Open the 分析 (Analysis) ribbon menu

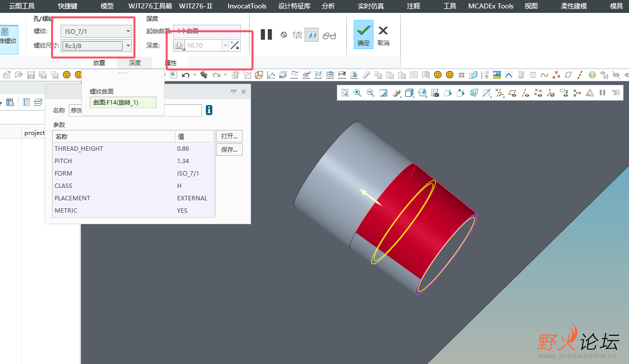click(x=328, y=6)
